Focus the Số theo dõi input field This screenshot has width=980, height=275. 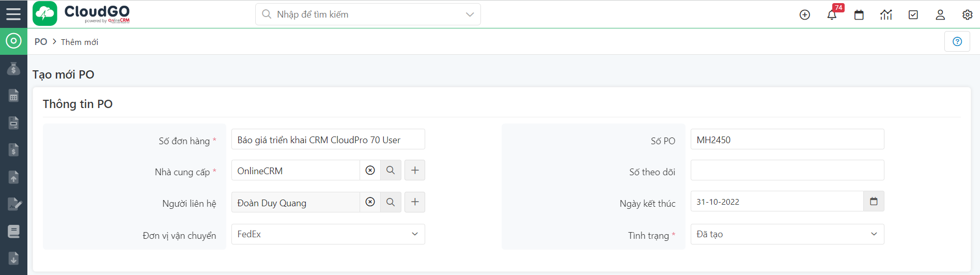(787, 170)
